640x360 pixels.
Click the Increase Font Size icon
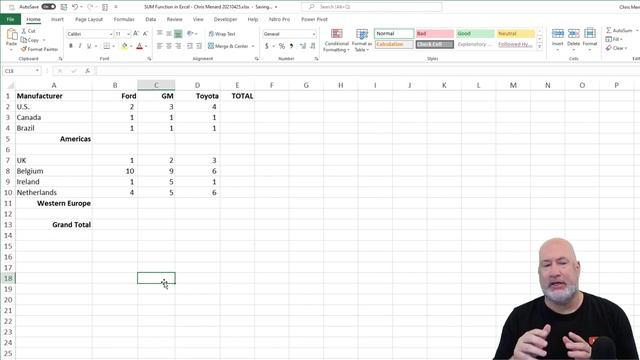tap(136, 34)
